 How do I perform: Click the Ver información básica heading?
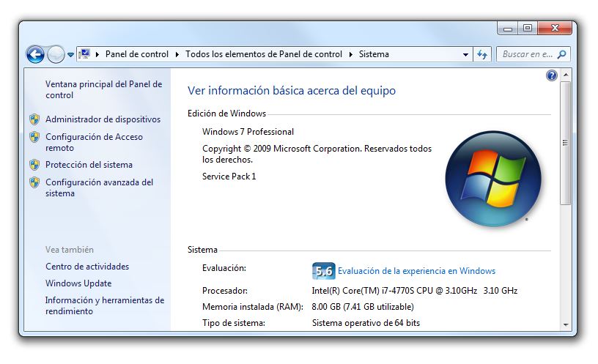pyautogui.click(x=292, y=90)
